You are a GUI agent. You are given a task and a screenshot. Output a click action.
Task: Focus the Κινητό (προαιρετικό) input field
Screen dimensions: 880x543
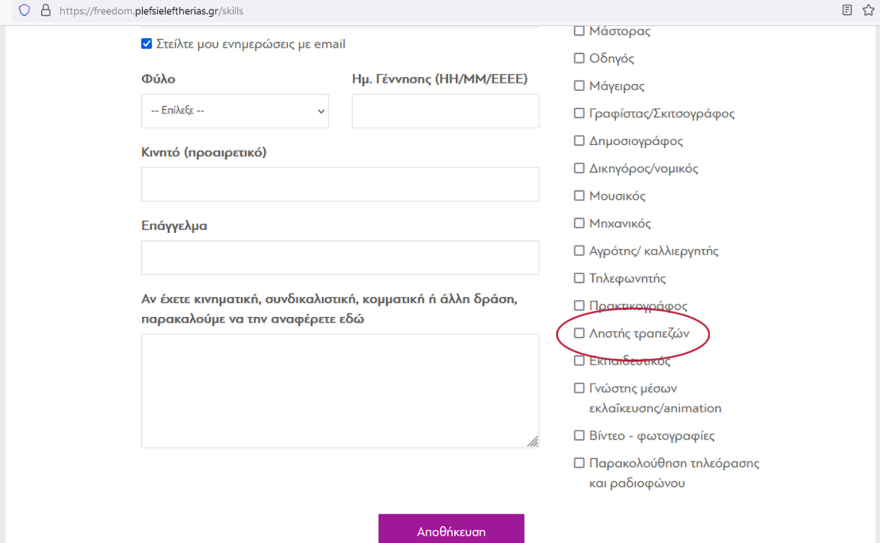[340, 184]
